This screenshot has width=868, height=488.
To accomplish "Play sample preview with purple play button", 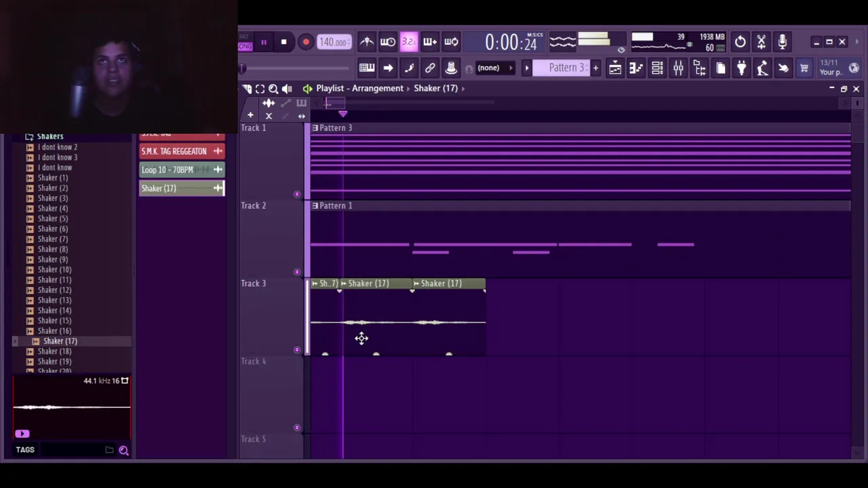I will pyautogui.click(x=22, y=434).
